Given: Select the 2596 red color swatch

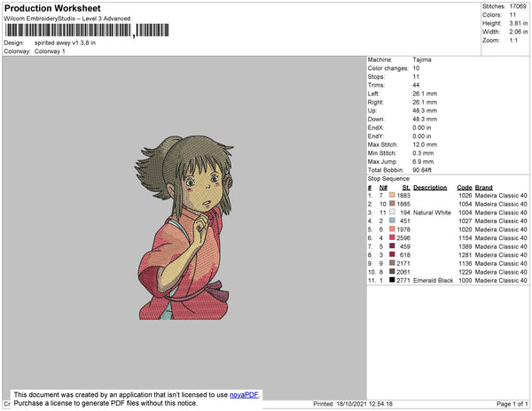Looking at the screenshot, I should 392,237.
